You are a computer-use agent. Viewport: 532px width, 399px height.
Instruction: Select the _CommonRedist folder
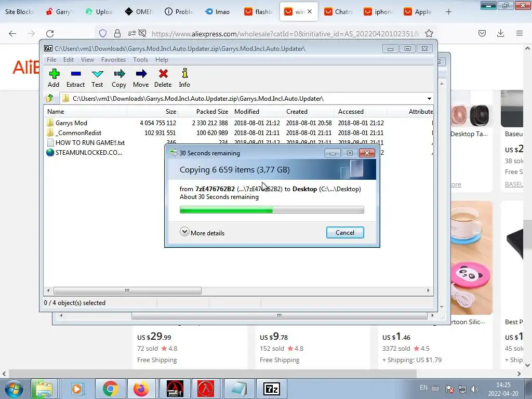[78, 132]
